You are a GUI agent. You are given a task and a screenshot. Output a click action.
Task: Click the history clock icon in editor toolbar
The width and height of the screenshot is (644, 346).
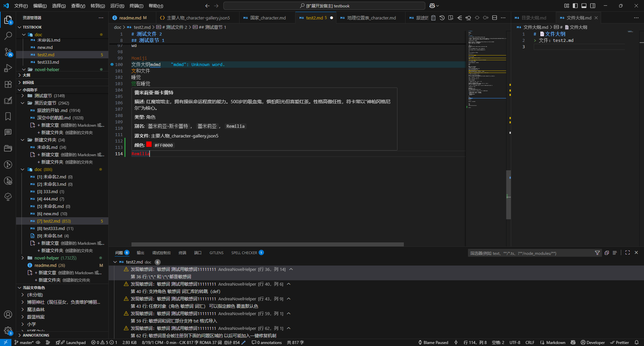(442, 18)
